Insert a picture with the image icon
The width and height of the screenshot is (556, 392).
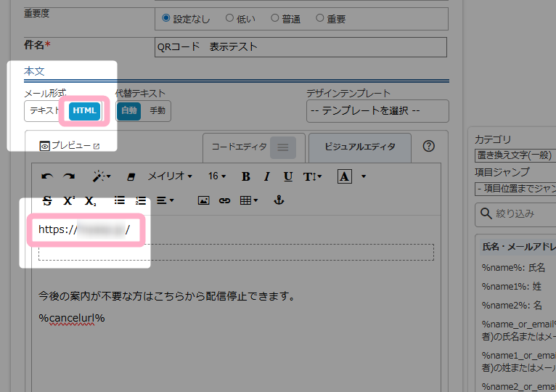(x=203, y=200)
